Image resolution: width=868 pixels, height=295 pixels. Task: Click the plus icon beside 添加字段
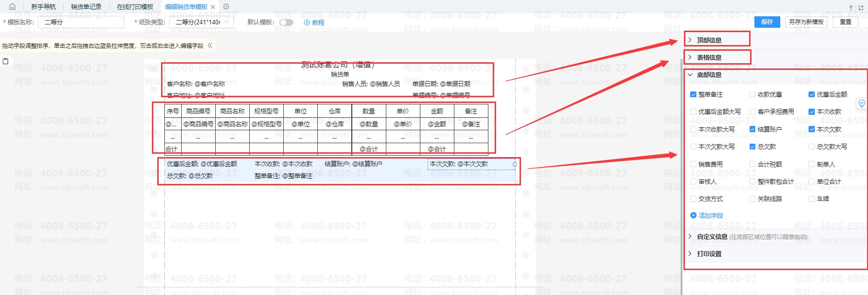click(693, 216)
